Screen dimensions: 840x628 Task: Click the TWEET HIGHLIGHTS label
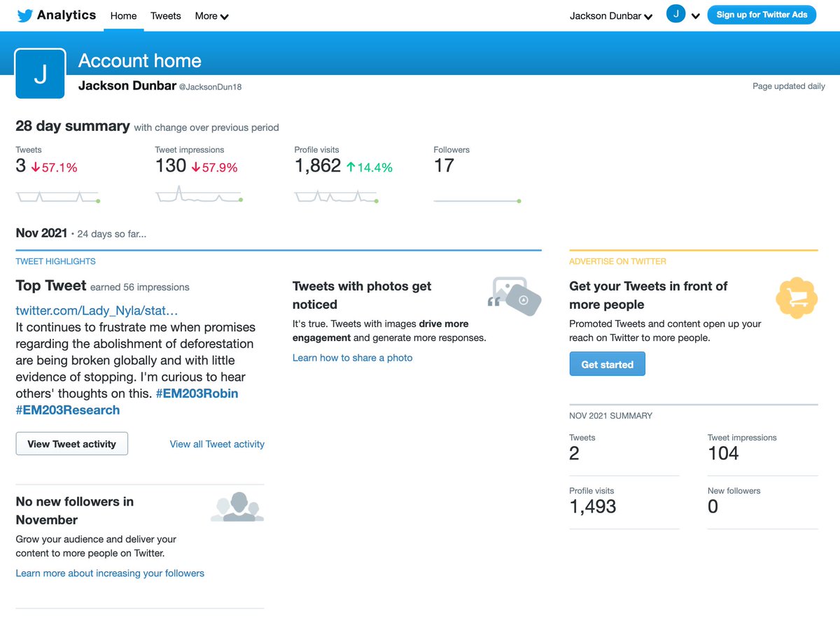click(56, 261)
